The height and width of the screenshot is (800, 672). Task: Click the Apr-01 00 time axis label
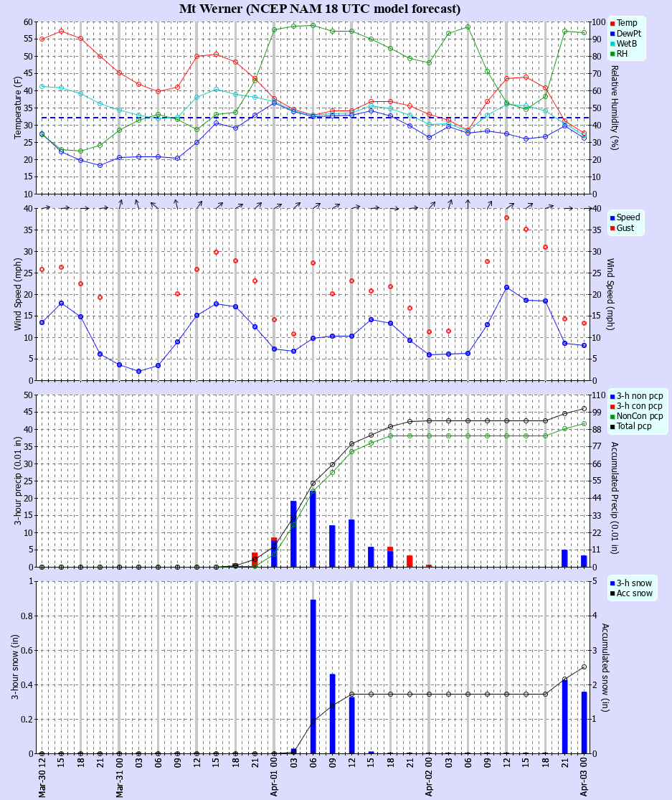[275, 778]
